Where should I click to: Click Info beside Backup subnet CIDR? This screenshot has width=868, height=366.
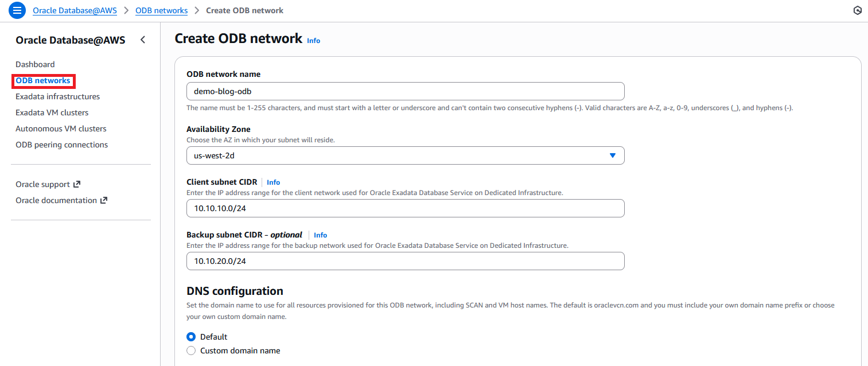click(x=320, y=235)
